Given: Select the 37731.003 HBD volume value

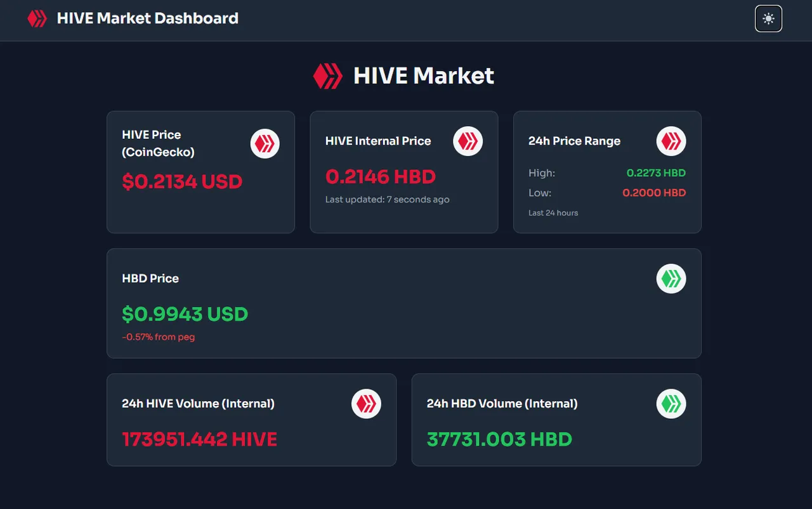Looking at the screenshot, I should [x=500, y=439].
